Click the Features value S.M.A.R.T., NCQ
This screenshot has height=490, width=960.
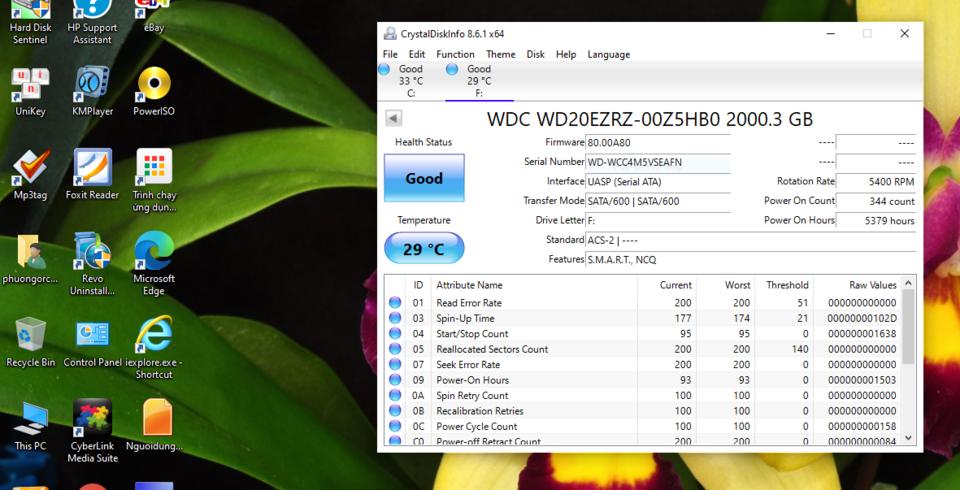click(x=751, y=260)
